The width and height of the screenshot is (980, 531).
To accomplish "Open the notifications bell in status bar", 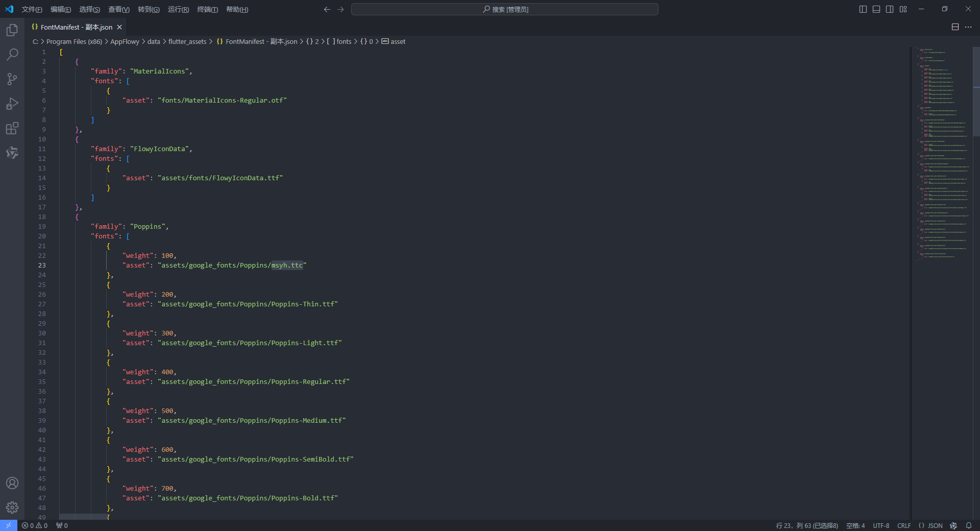I will [969, 525].
